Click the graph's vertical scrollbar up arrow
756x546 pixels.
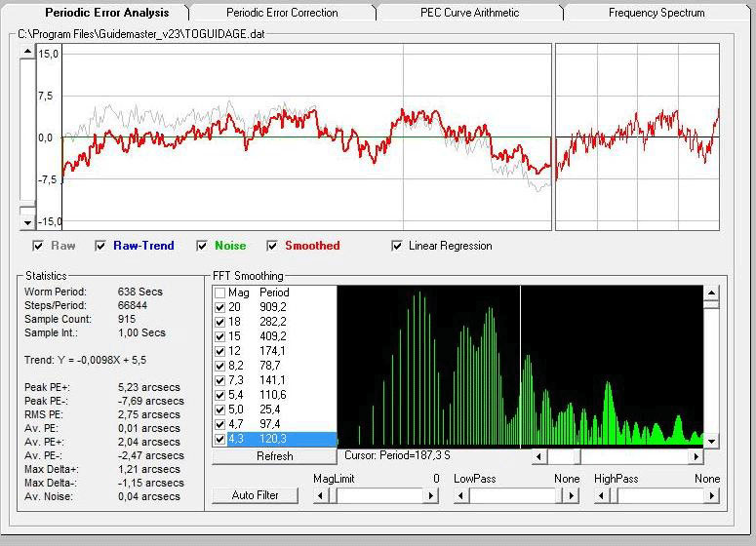(27, 51)
